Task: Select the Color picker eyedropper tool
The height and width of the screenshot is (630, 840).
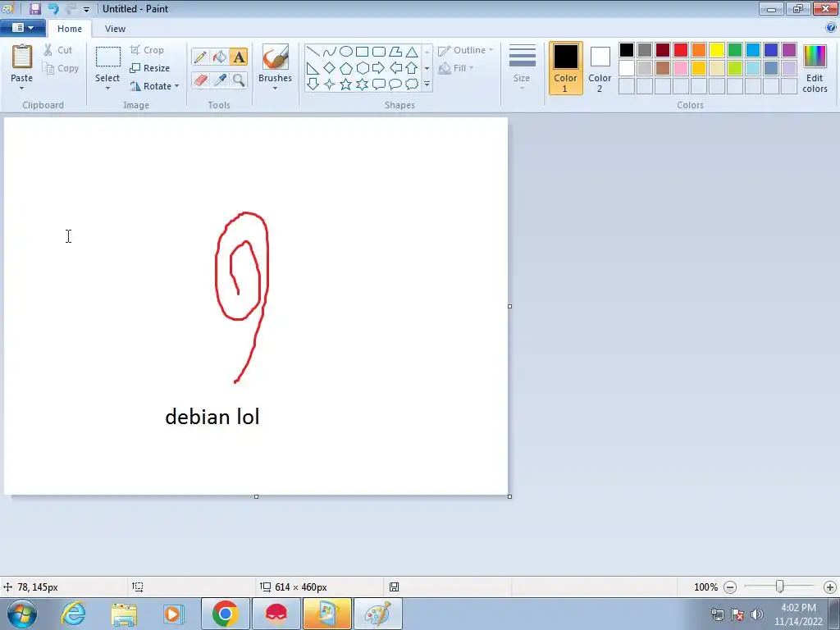Action: point(220,80)
